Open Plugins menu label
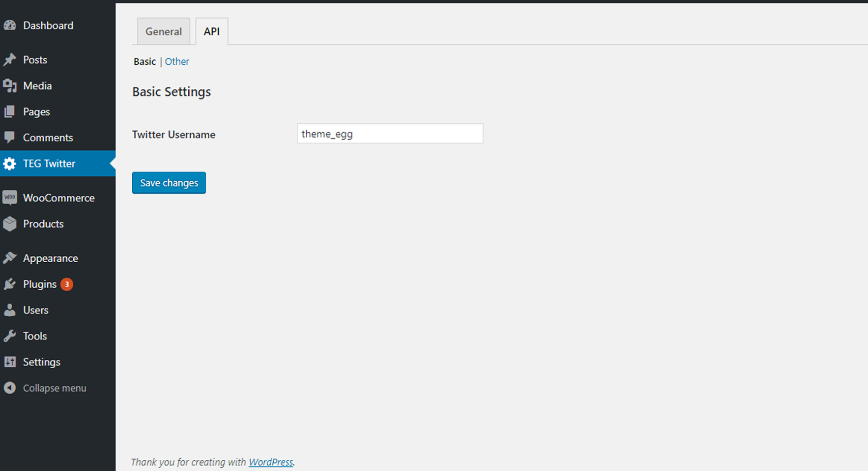This screenshot has height=471, width=868. tap(40, 284)
